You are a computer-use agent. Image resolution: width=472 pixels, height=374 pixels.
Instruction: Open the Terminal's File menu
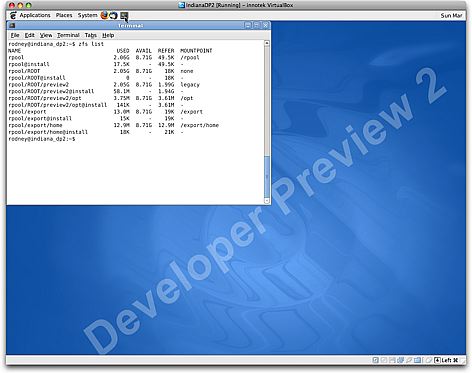(15, 35)
